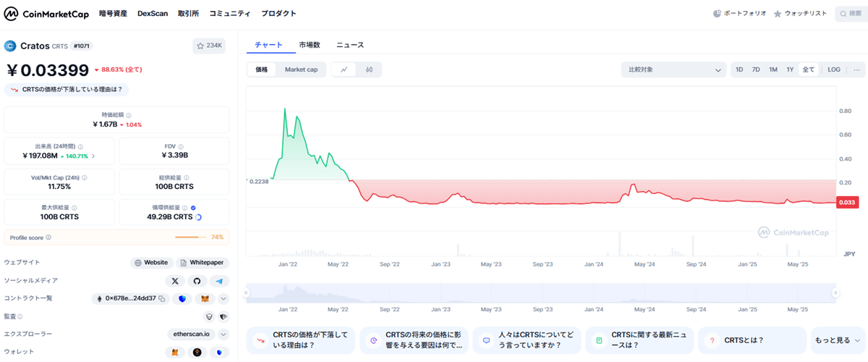This screenshot has height=362, width=868.
Task: Click FDV info icon
Action: pos(181,146)
